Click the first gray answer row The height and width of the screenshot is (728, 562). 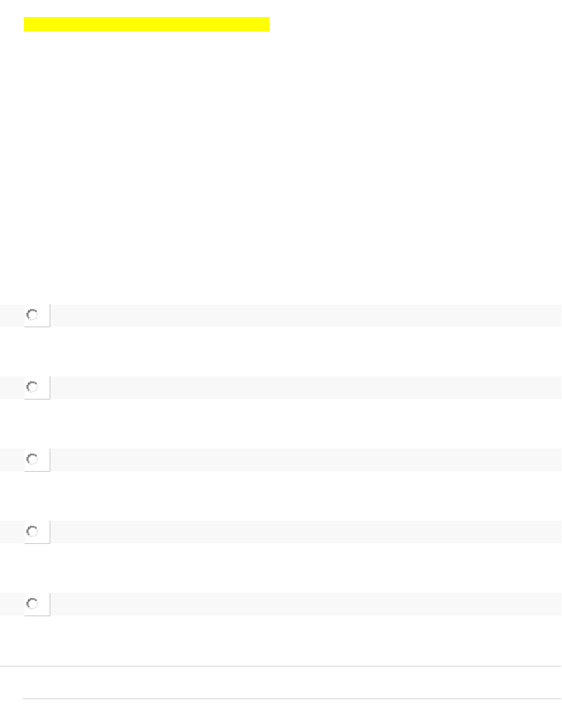click(x=302, y=315)
